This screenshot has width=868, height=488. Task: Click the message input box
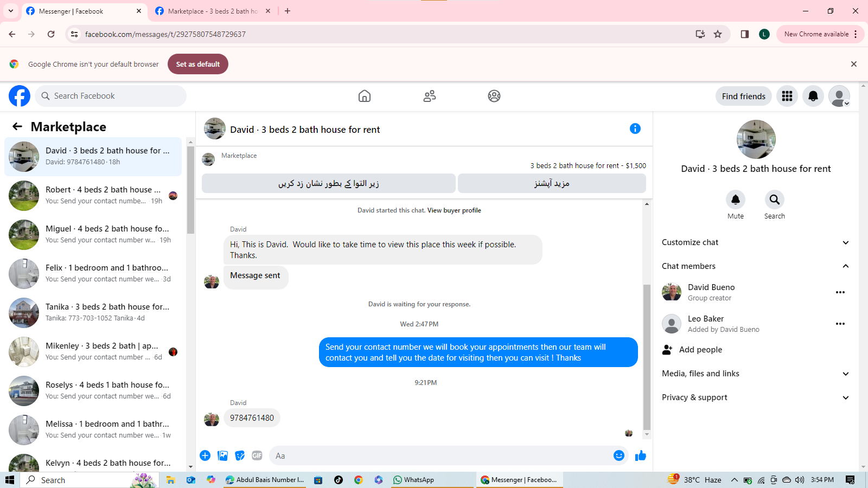point(439,455)
